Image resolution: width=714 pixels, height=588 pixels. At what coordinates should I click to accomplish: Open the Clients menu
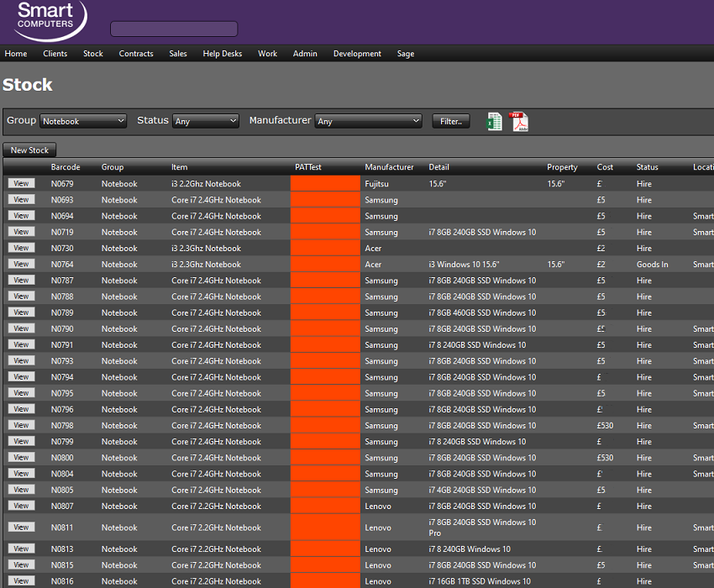pyautogui.click(x=55, y=54)
